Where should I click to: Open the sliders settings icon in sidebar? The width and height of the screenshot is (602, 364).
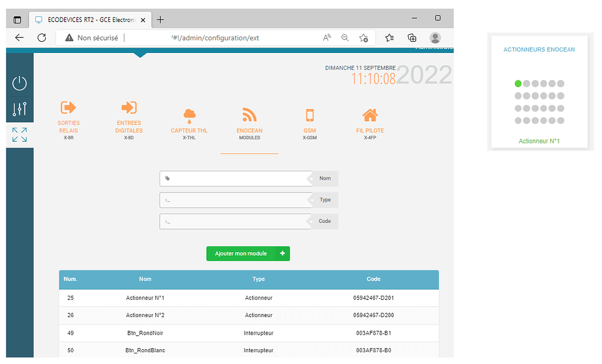pos(19,109)
